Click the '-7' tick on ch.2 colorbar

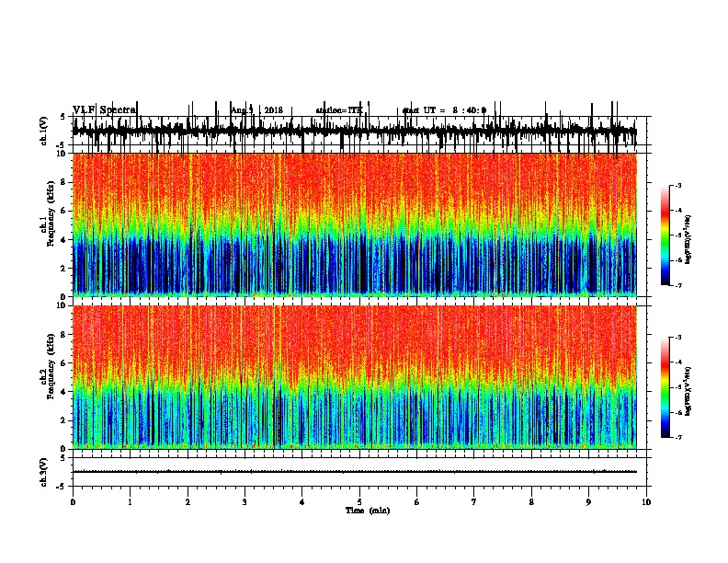pyautogui.click(x=678, y=437)
